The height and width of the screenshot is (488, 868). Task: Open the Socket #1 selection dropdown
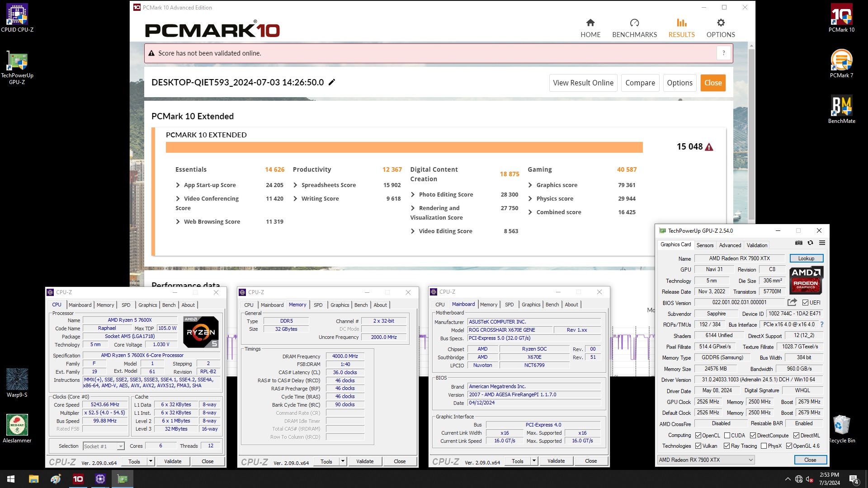[104, 446]
